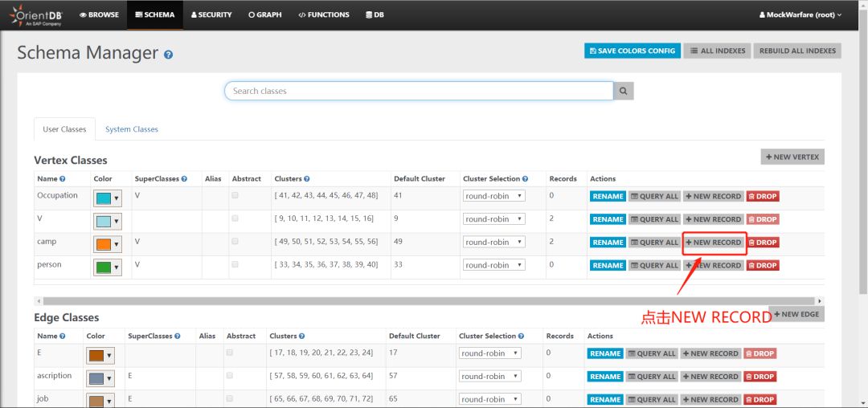Click QUERY ALL for the ascription class
868x408 pixels.
[x=652, y=377]
